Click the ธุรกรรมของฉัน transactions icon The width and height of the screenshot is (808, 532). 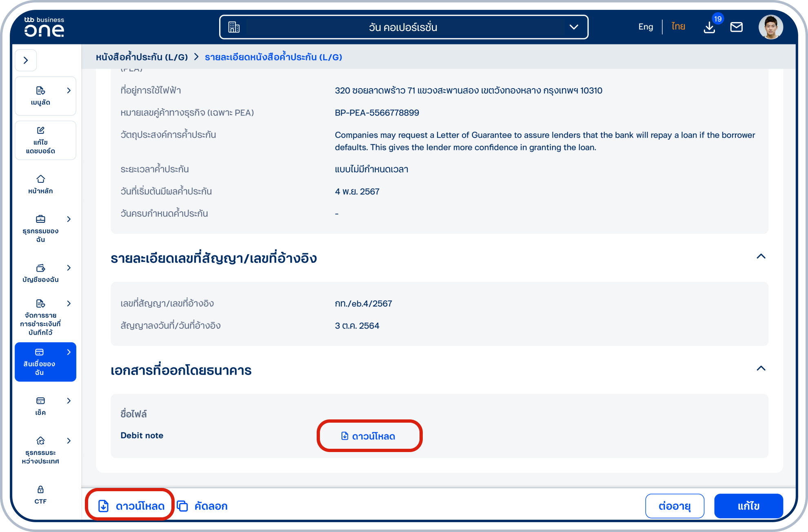pos(40,219)
